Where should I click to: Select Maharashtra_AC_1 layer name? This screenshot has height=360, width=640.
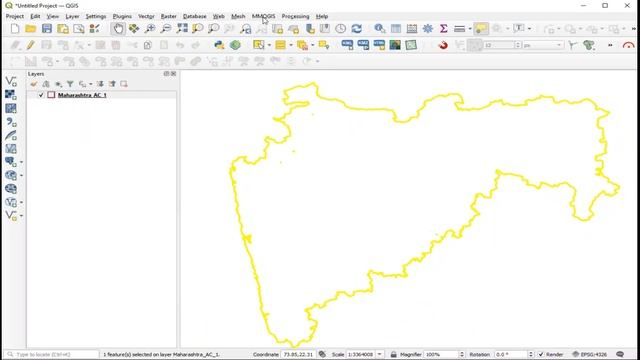pyautogui.click(x=82, y=95)
